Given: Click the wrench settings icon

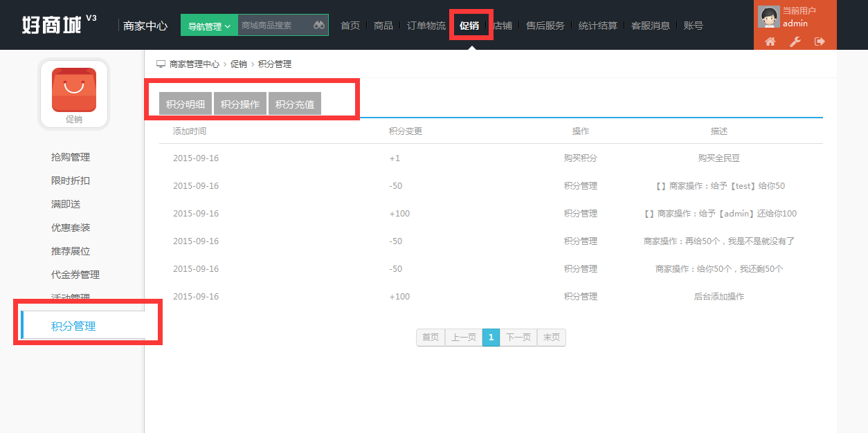Looking at the screenshot, I should [x=795, y=42].
